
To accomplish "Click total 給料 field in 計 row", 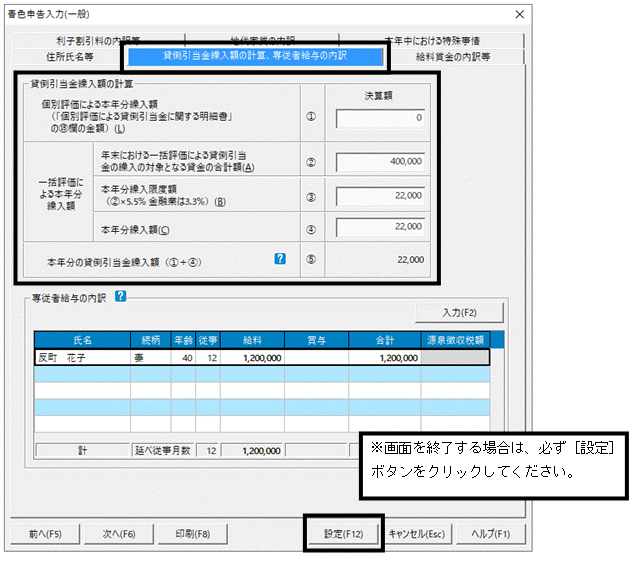I will tap(252, 451).
